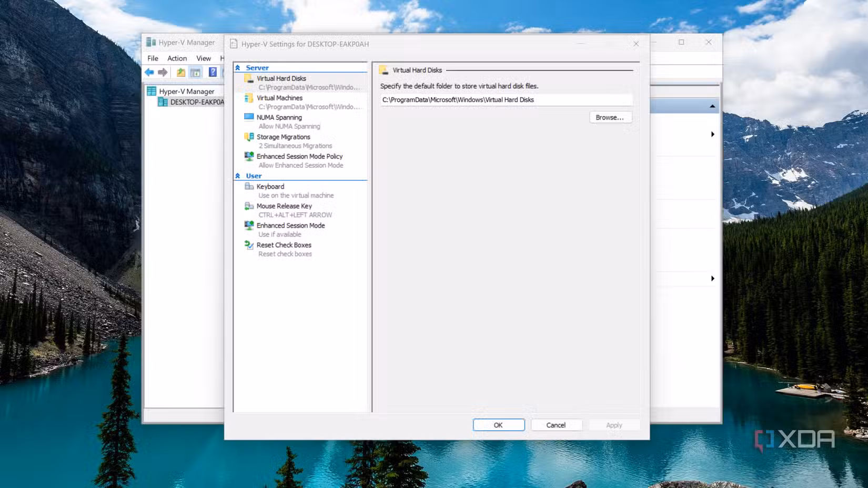The image size is (868, 488).
Task: Close the Hyper-V Settings dialog
Action: [x=636, y=44]
